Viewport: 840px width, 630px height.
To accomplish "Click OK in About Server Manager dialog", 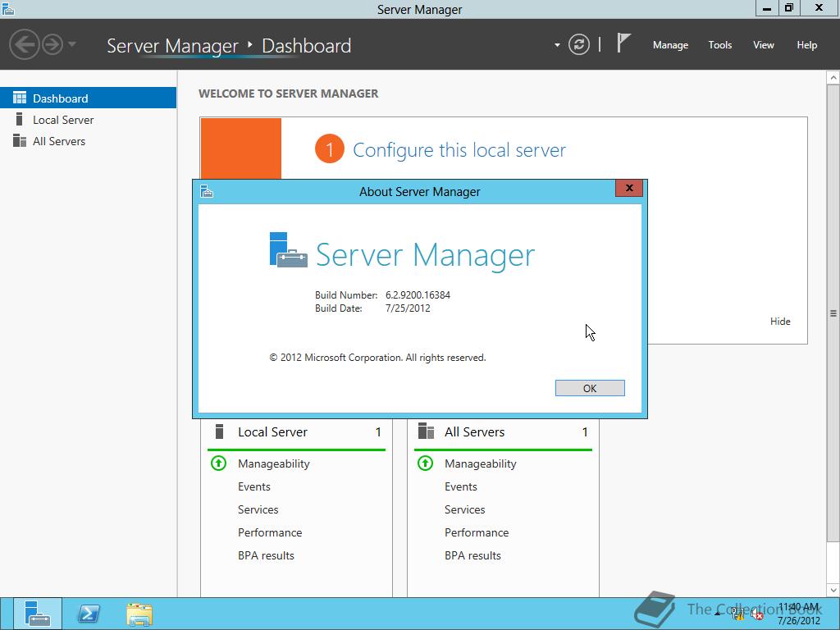I will (x=590, y=388).
